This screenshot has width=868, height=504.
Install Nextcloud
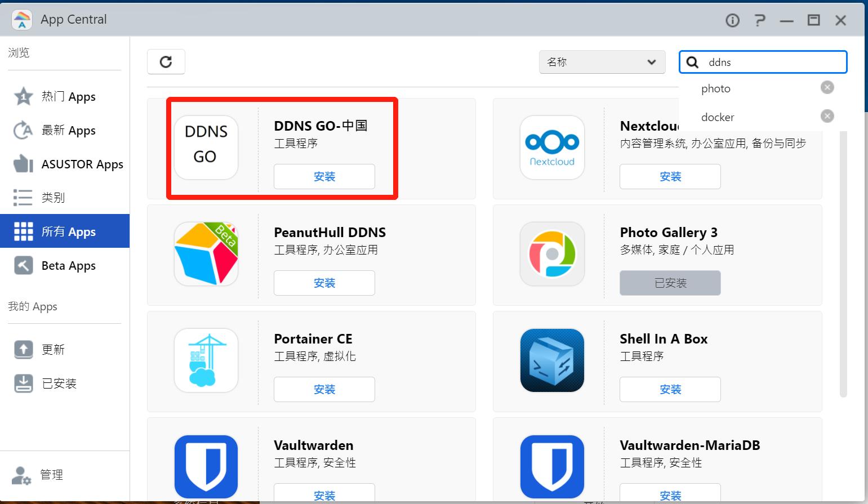(x=670, y=177)
